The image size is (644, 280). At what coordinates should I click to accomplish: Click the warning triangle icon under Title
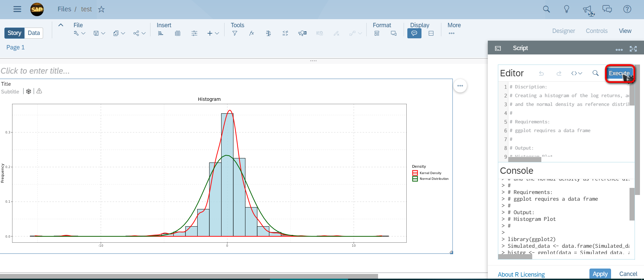point(39,91)
